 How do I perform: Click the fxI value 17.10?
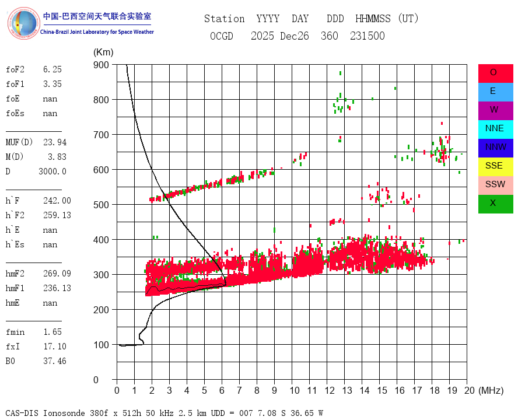click(x=55, y=346)
